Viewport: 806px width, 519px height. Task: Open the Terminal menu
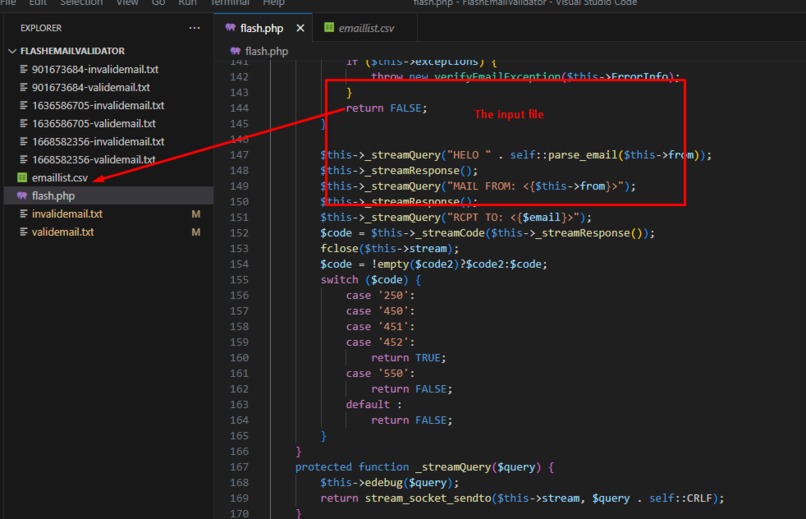click(230, 3)
